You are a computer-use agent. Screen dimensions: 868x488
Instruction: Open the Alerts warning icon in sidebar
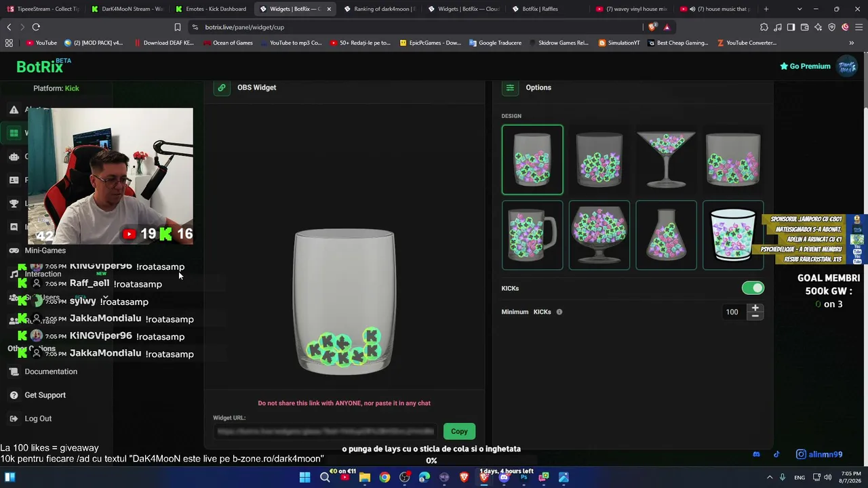point(14,110)
